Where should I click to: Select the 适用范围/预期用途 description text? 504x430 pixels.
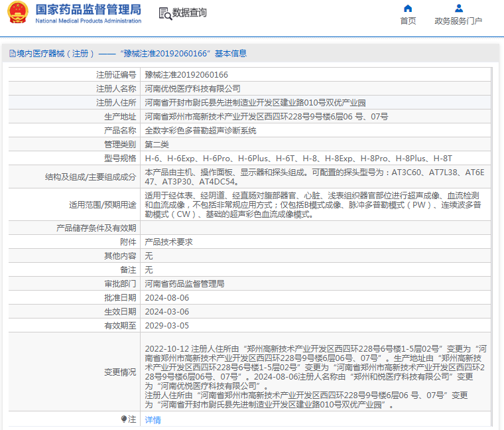coord(313,204)
